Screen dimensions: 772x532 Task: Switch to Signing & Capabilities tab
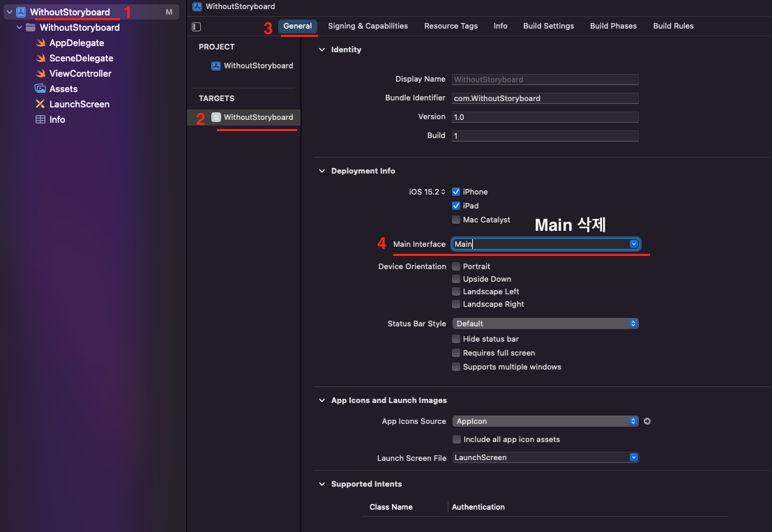point(368,26)
